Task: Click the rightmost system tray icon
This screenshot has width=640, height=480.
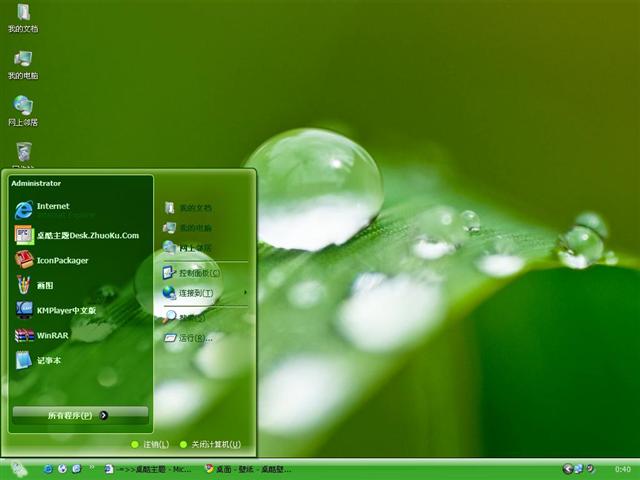Action: (590, 469)
